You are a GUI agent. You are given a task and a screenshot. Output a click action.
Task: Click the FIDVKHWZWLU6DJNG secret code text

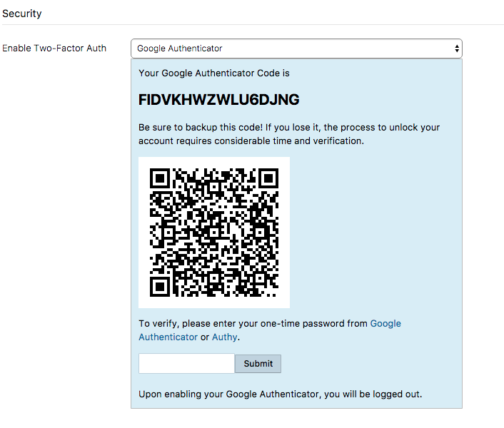219,100
